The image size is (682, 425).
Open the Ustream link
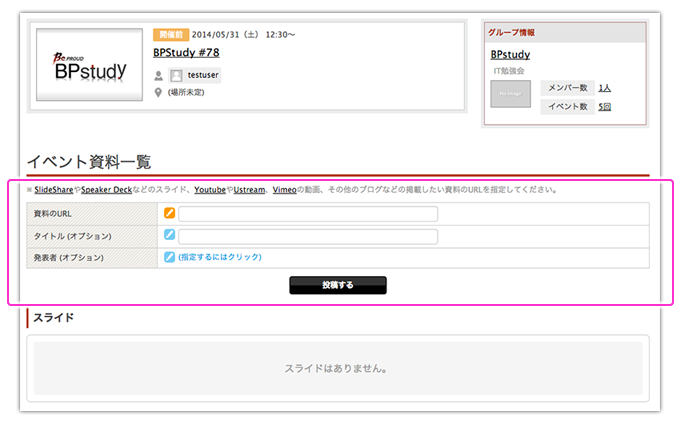click(249, 190)
